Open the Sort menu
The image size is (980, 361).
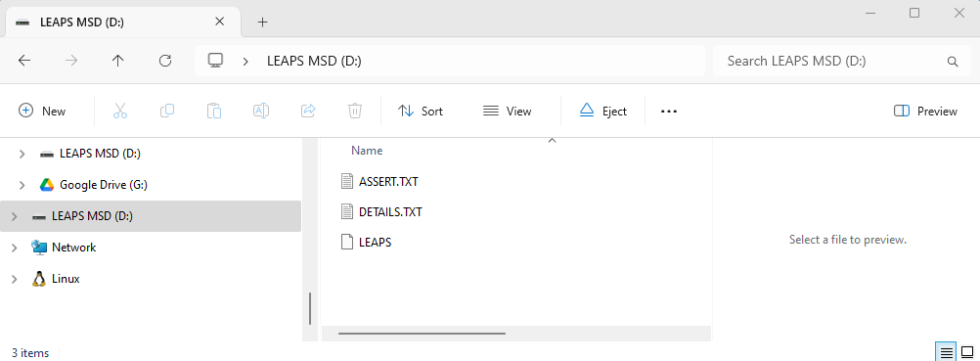click(x=421, y=111)
